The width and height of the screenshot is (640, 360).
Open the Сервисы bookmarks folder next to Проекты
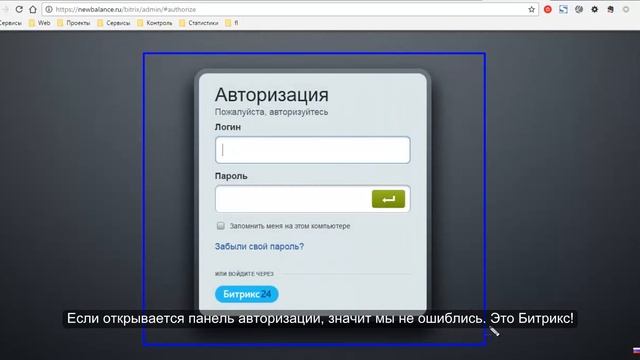(114, 23)
